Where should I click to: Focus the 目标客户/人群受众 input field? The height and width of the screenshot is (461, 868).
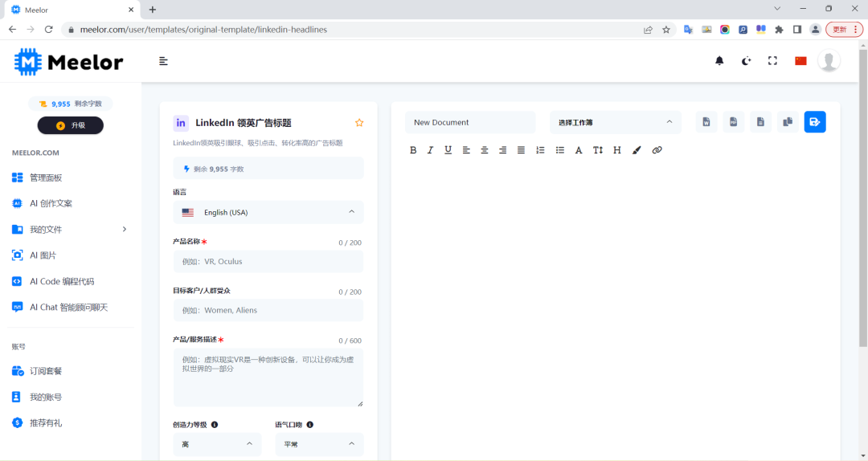click(x=268, y=310)
